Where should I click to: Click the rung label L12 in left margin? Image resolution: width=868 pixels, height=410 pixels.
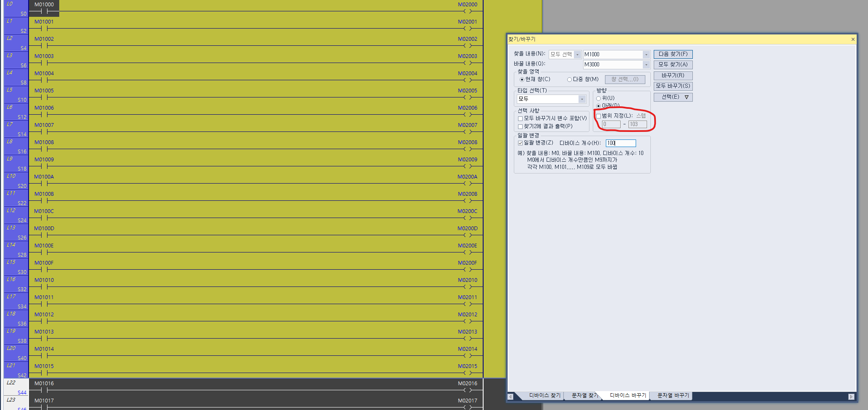[11, 210]
